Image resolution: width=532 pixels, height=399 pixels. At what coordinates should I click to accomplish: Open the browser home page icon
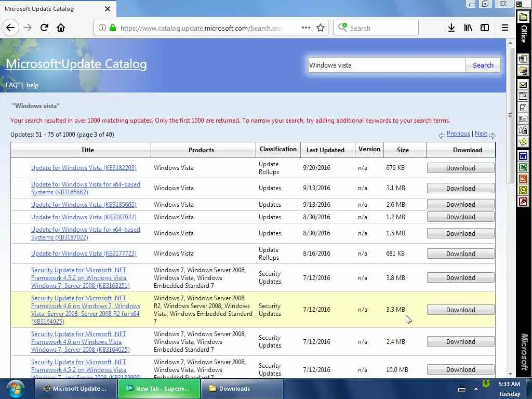(x=61, y=28)
